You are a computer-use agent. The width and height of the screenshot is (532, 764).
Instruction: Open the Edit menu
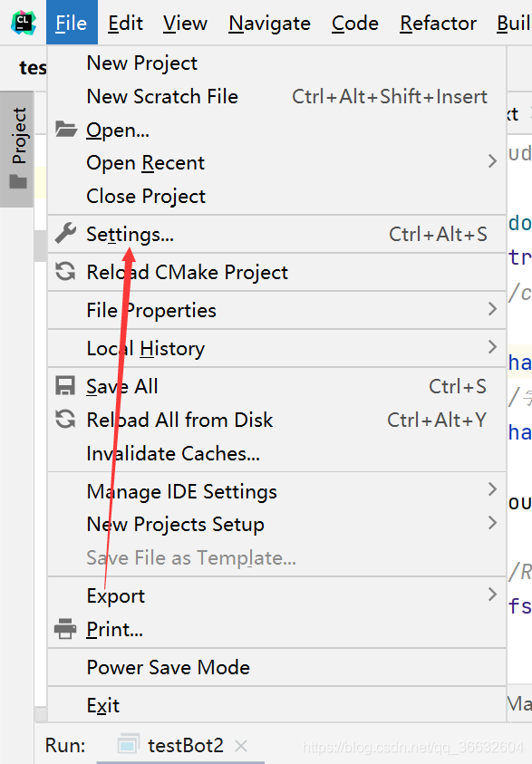point(125,24)
